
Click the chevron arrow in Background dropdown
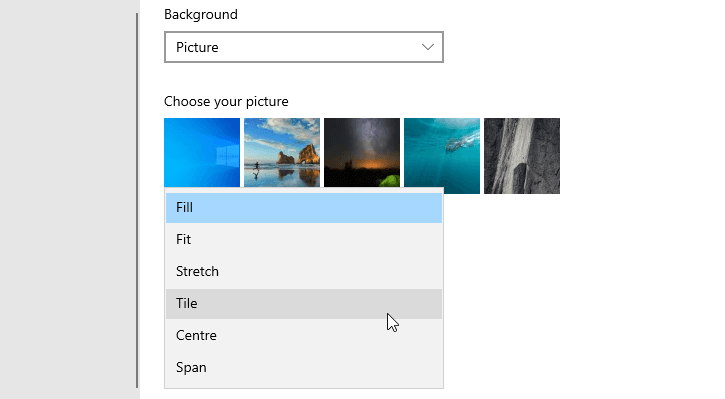428,47
